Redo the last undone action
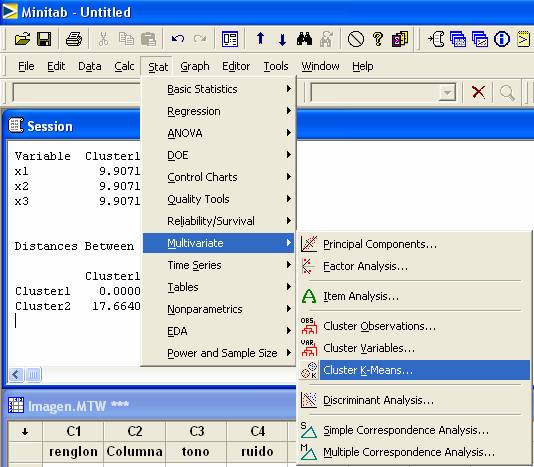 [x=200, y=39]
